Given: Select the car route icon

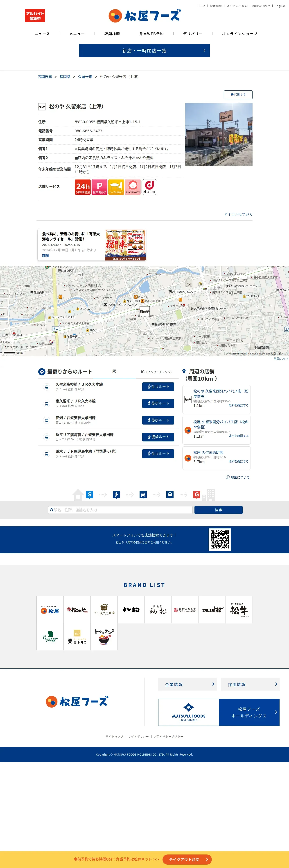Looking at the screenshot, I should (x=143, y=494).
